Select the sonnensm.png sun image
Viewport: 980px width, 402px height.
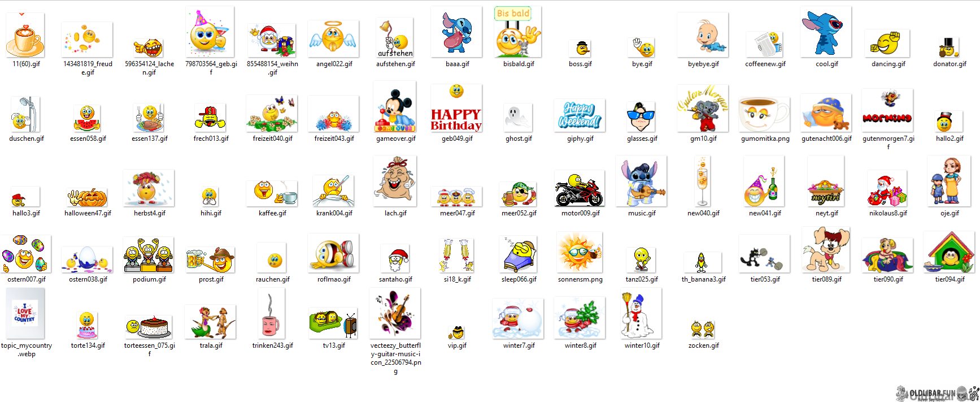point(580,253)
